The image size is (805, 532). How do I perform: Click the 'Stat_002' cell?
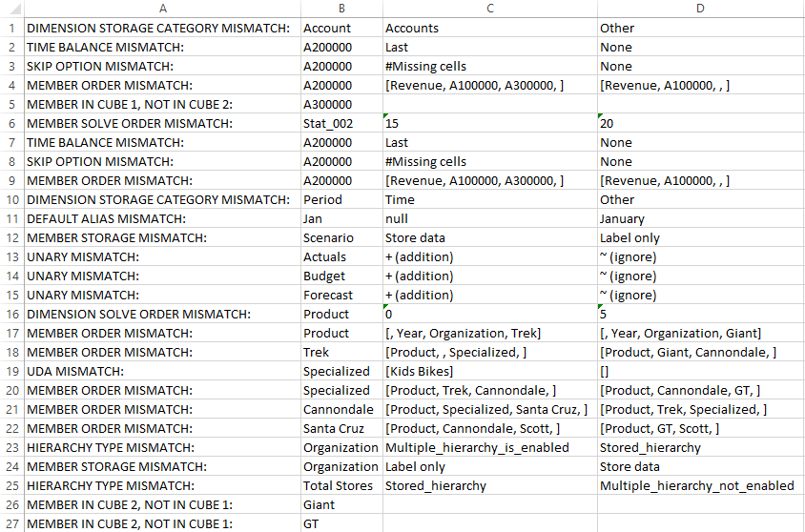pyautogui.click(x=341, y=124)
